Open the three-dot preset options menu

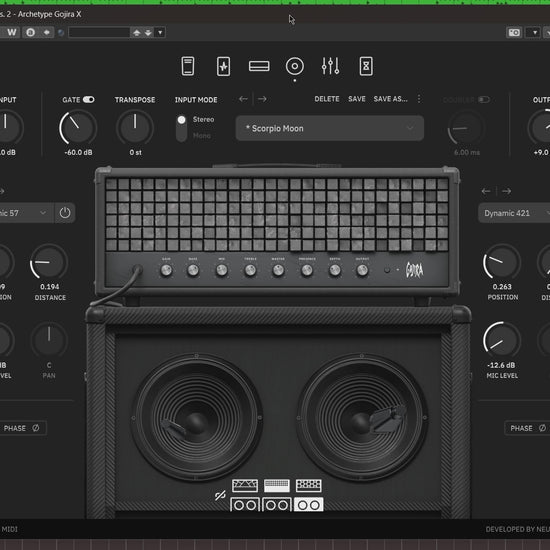pyautogui.click(x=419, y=99)
